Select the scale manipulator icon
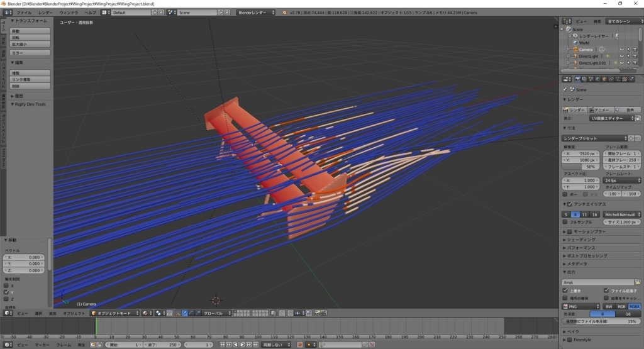This screenshot has width=644, height=349. (198, 313)
